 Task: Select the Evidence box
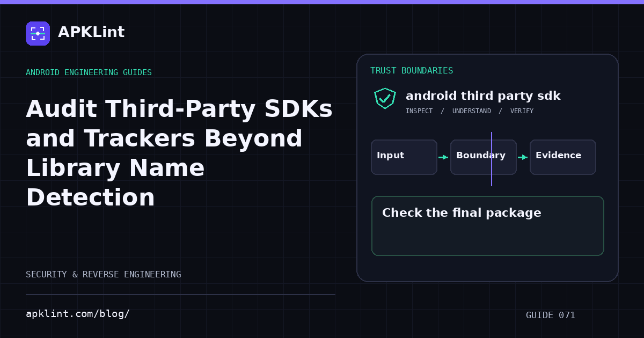pos(563,157)
